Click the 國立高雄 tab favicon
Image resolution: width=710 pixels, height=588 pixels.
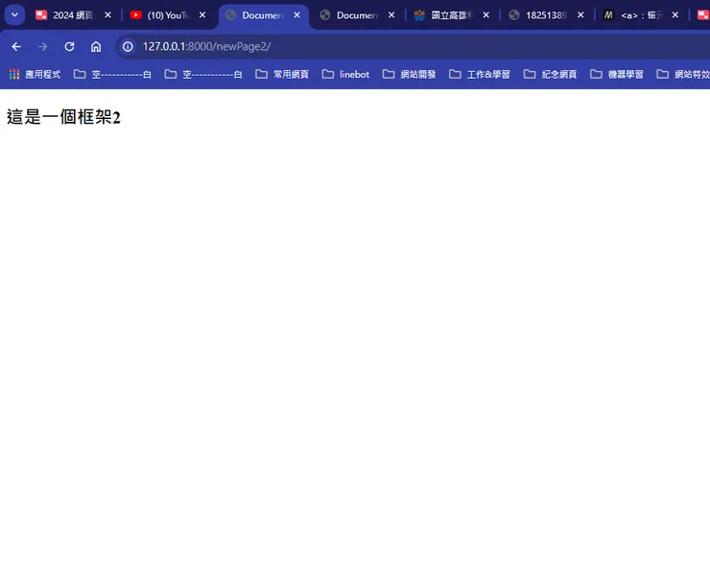point(419,15)
